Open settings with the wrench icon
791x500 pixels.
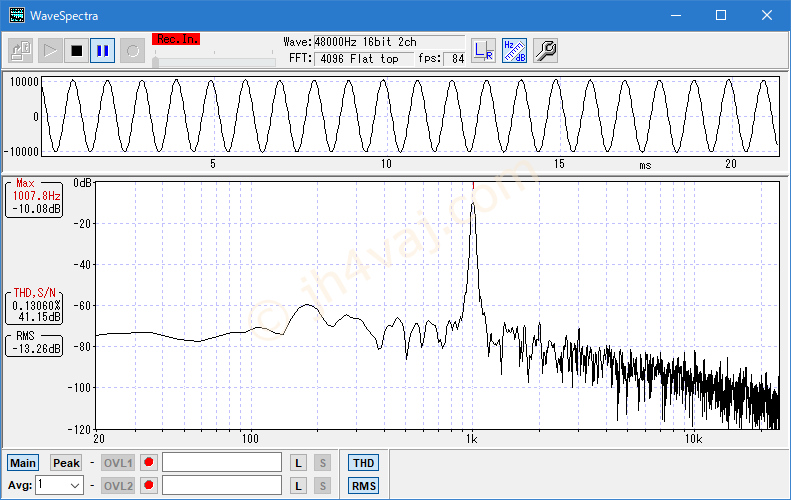545,50
